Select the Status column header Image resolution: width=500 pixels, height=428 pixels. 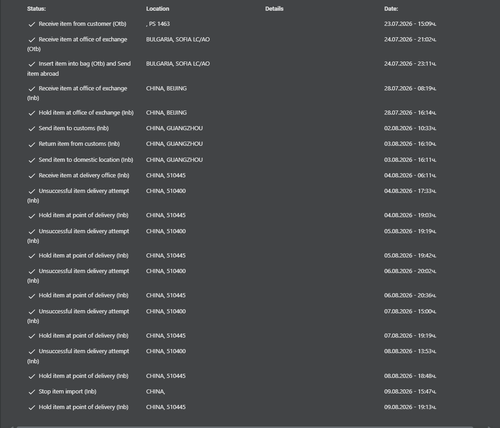[36, 9]
